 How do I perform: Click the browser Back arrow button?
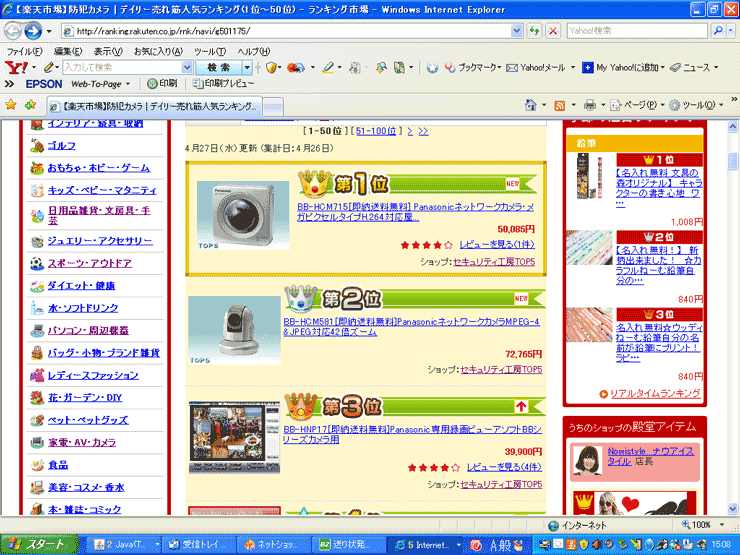(13, 31)
